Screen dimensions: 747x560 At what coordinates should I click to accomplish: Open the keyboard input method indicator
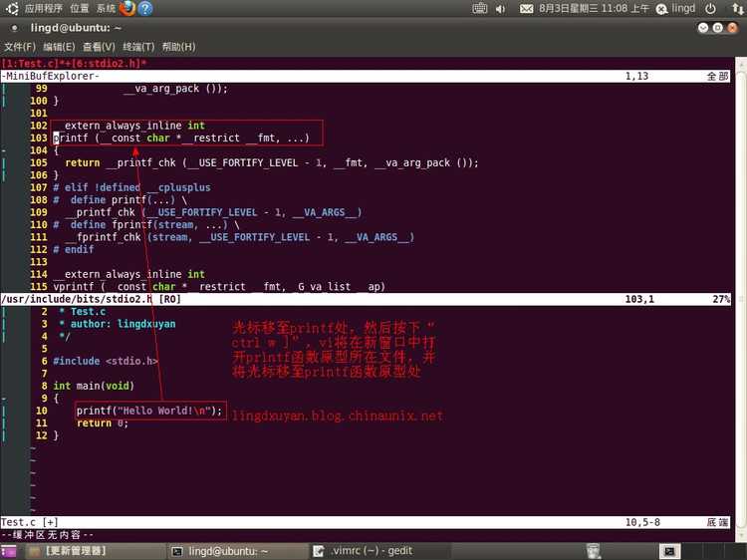coord(480,8)
